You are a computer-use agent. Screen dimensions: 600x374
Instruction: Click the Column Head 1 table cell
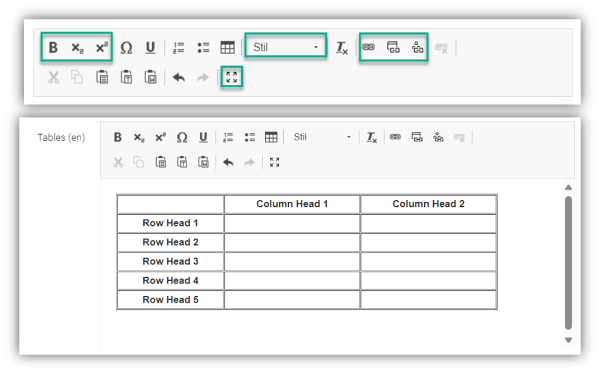pyautogui.click(x=292, y=204)
